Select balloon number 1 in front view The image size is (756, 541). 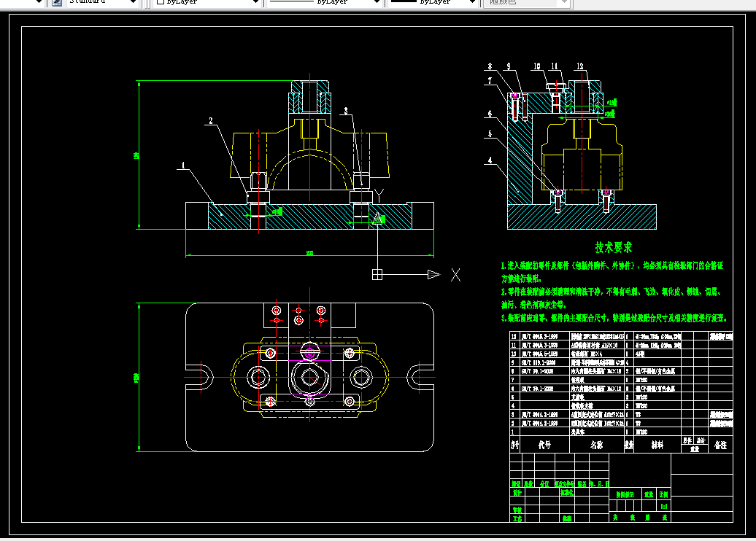tap(182, 166)
